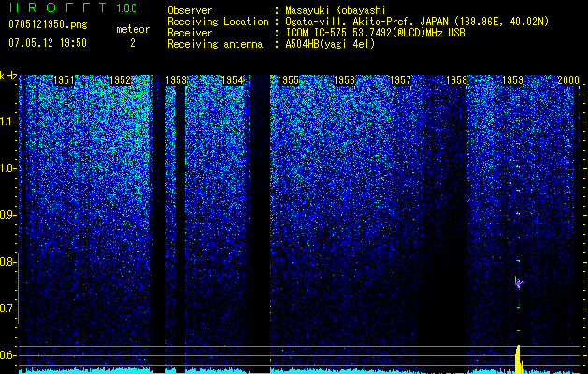This screenshot has height=374, width=588.
Task: Click the 1954 time marker
Action: 232,80
